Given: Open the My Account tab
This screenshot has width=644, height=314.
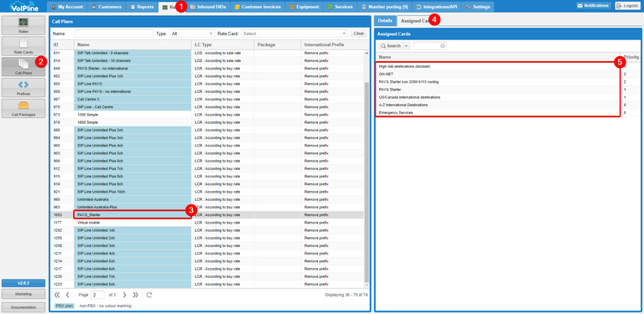Looking at the screenshot, I should pos(68,7).
